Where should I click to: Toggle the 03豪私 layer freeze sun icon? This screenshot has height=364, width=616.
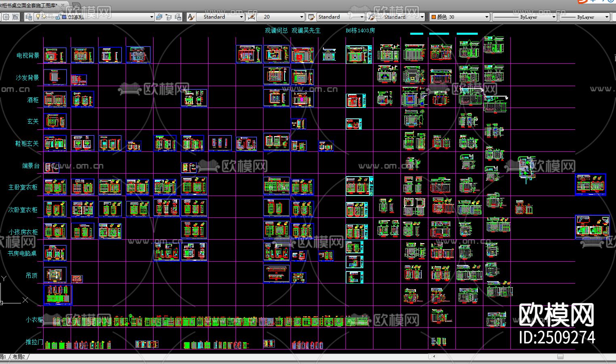[44, 17]
